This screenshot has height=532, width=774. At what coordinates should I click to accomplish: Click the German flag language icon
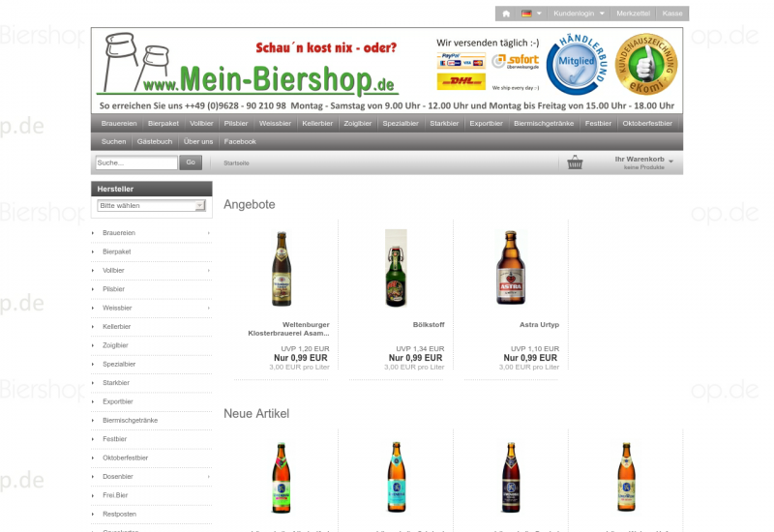(526, 14)
